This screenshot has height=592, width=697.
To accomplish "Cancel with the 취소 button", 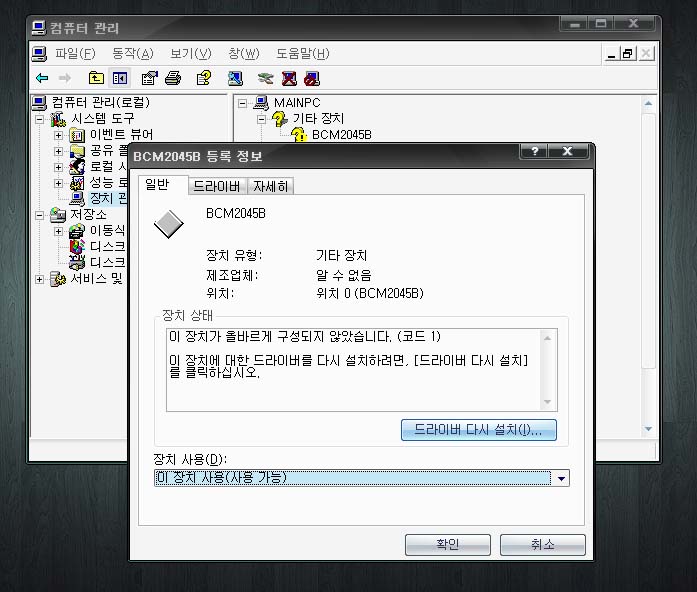I will [x=543, y=544].
